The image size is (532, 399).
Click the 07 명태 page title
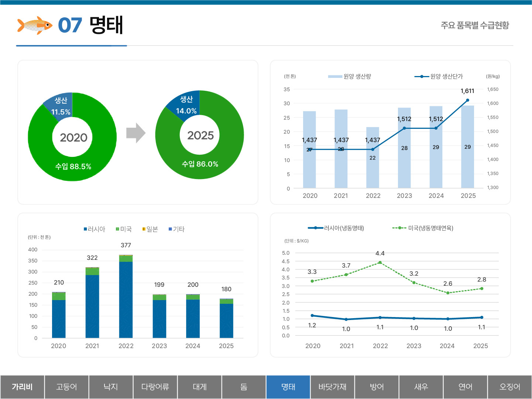90,25
